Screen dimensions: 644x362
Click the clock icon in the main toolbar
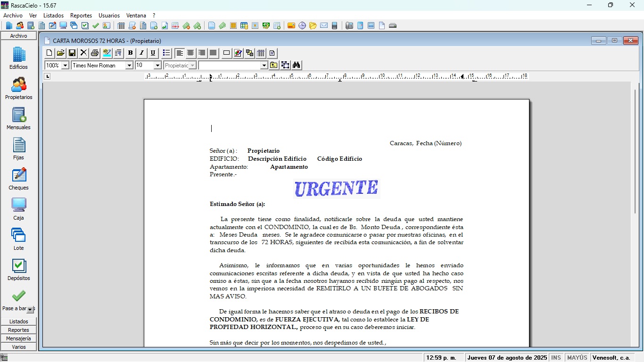click(302, 25)
